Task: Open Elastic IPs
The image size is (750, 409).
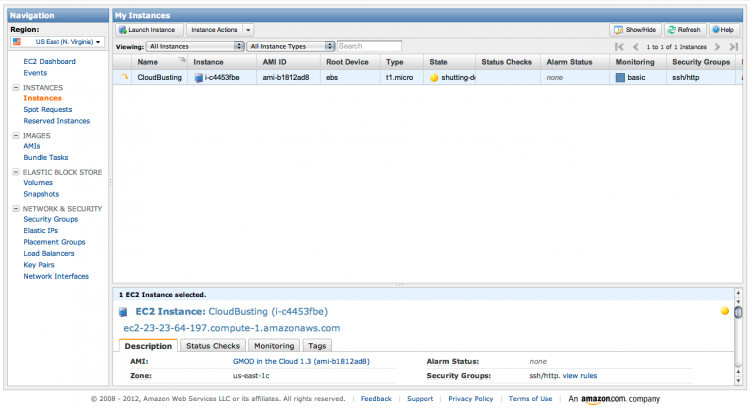Action: coord(41,231)
